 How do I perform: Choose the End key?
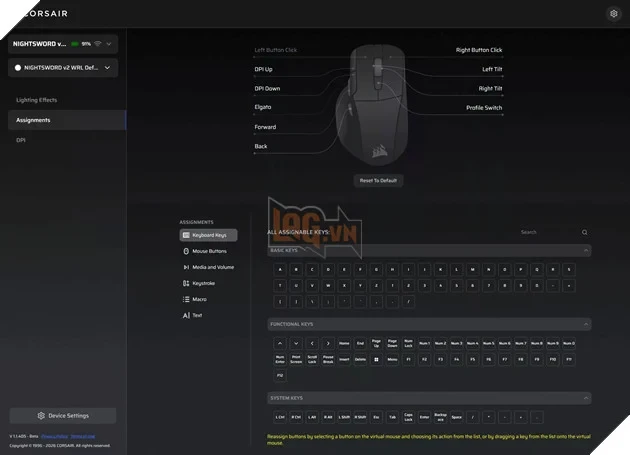[360, 344]
